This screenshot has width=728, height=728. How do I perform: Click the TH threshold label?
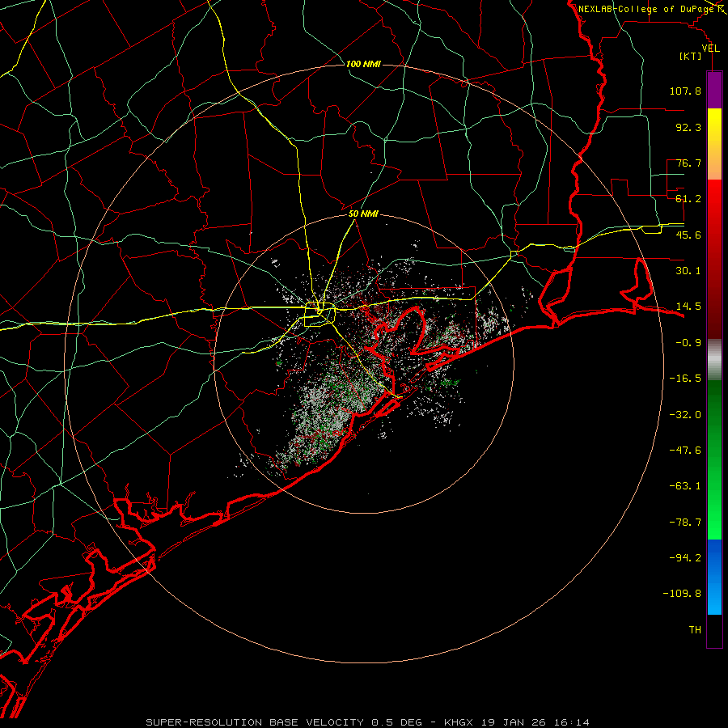695,630
